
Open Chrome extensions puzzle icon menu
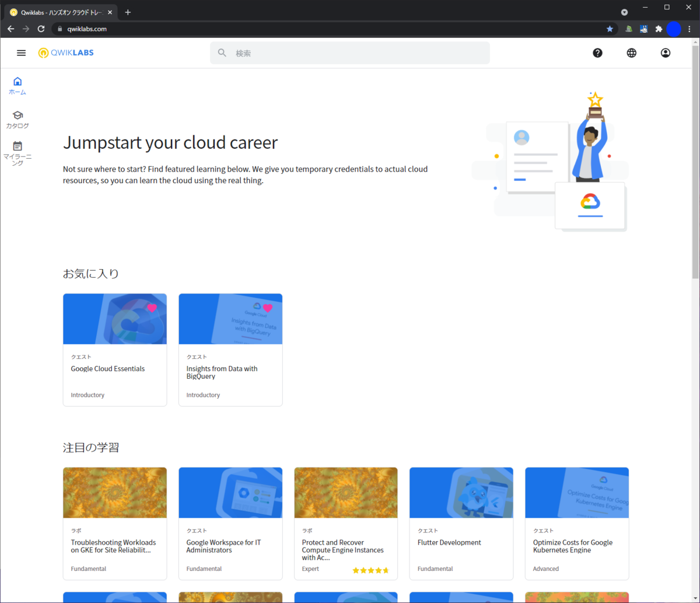point(658,29)
